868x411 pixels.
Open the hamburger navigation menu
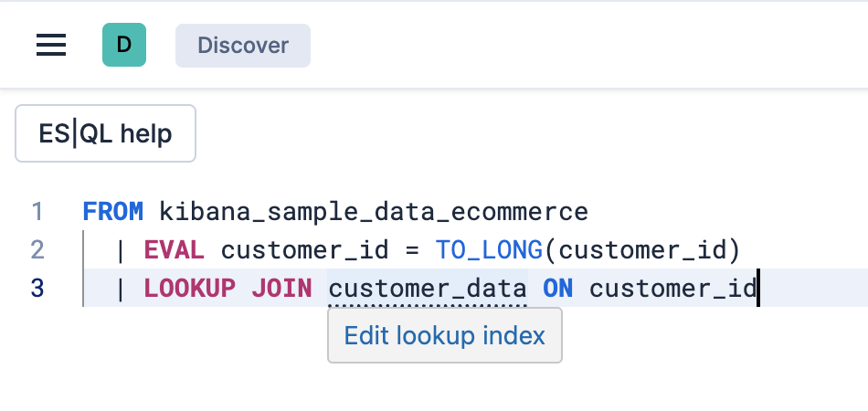[x=51, y=45]
